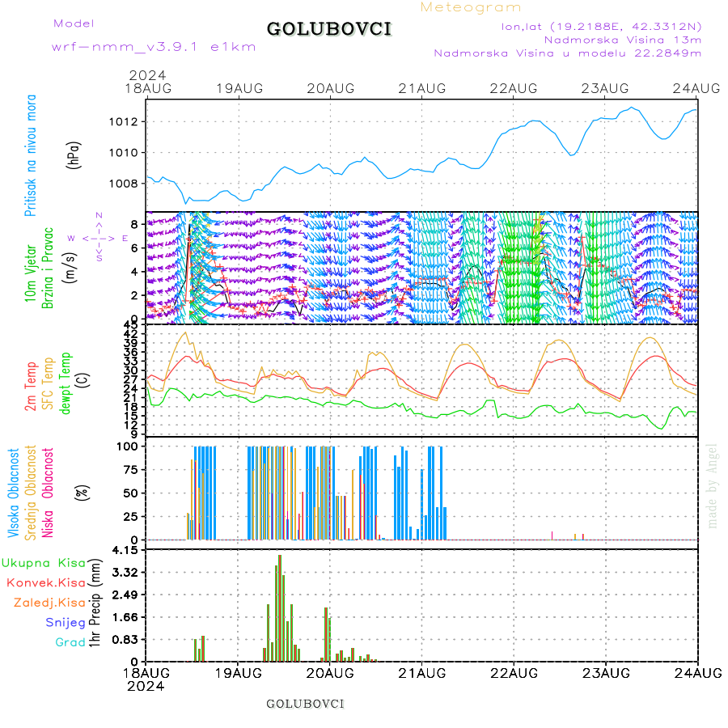728x728 pixels.
Task: Click the year 2024 above the pressure chart
Action: [147, 75]
